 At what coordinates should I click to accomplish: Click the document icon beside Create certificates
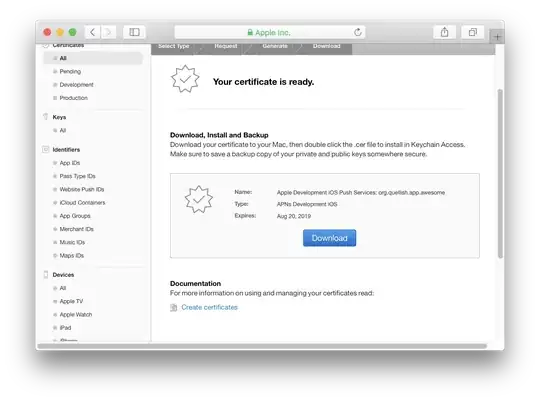point(174,307)
